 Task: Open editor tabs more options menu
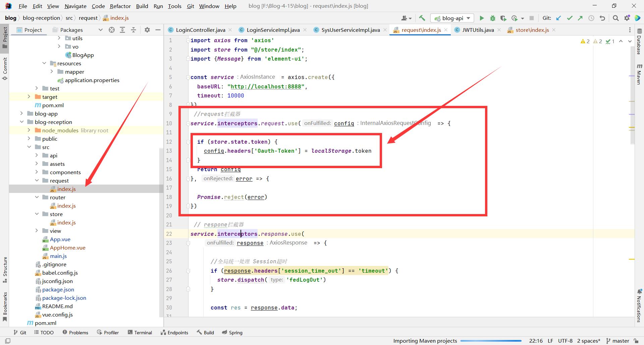click(630, 30)
